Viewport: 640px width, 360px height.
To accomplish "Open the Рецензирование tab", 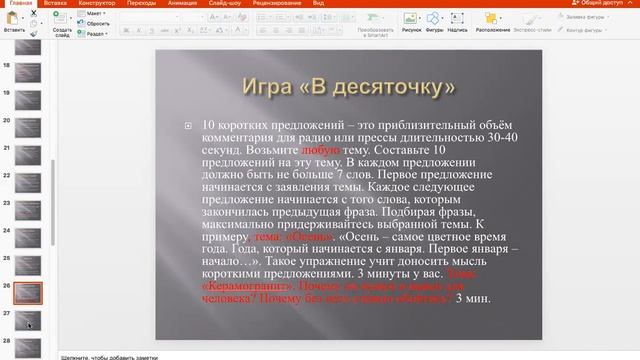I will [x=277, y=3].
